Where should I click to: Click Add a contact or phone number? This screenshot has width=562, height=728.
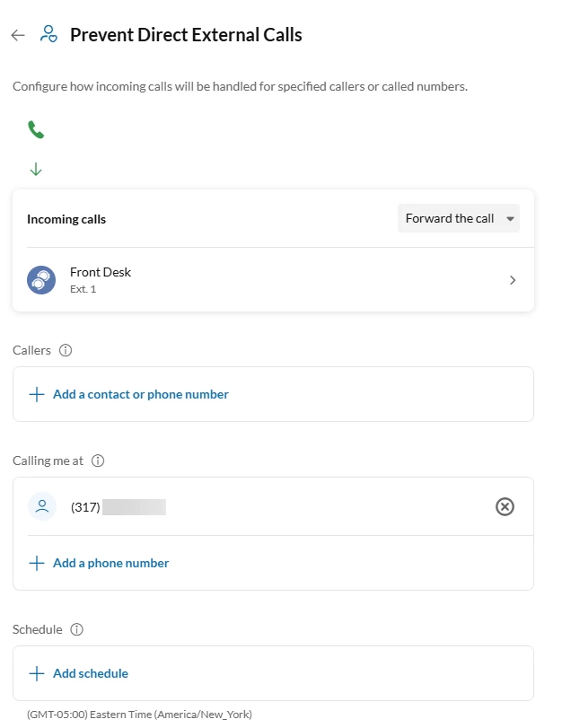[x=140, y=394]
